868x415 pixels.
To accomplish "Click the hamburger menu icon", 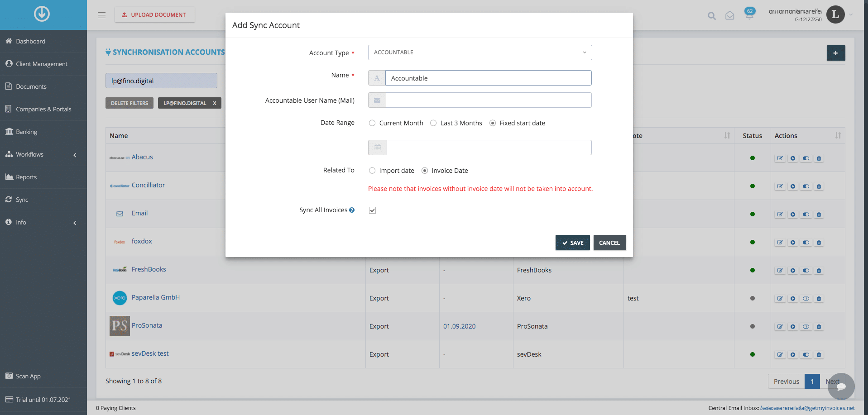I will point(101,15).
